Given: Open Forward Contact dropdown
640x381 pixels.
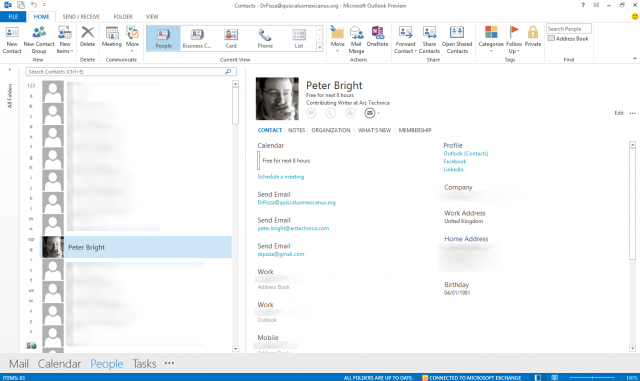Looking at the screenshot, I should coord(405,40).
